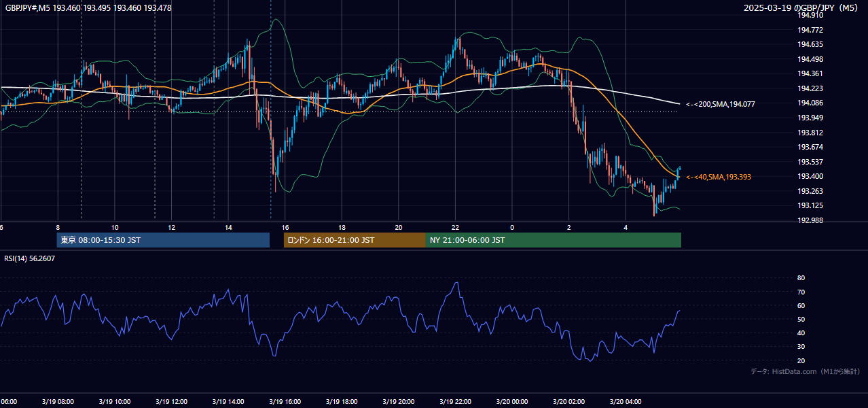Click hour label 0 under price chart
The height and width of the screenshot is (408, 868).
pyautogui.click(x=512, y=227)
